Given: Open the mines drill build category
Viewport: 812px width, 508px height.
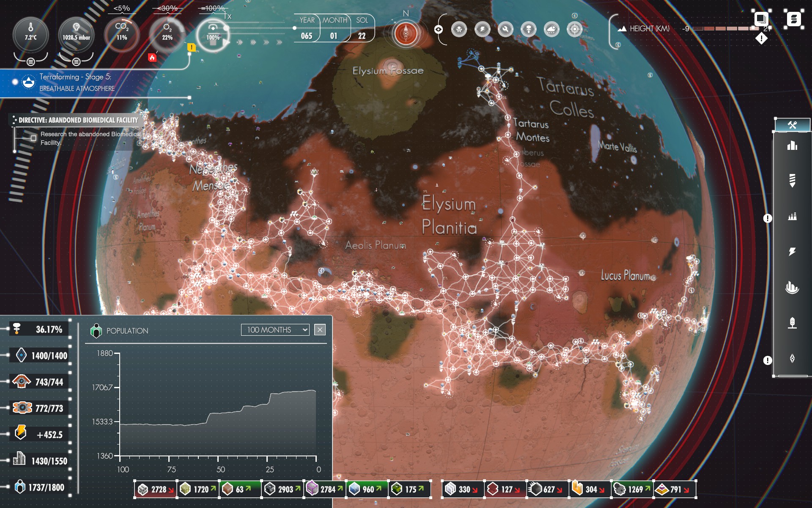Looking at the screenshot, I should (x=792, y=180).
